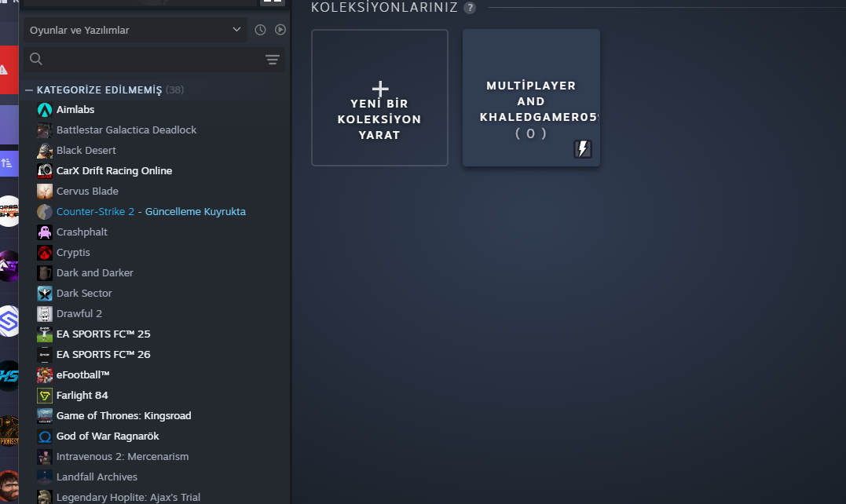Open the Multiplayer and KhaledGamer059 collection

point(531,97)
